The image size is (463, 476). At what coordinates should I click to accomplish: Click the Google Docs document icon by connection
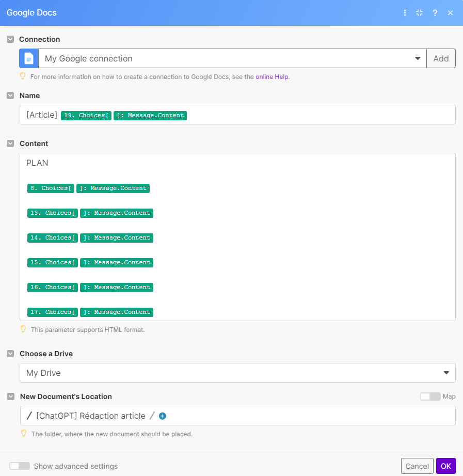pos(29,58)
